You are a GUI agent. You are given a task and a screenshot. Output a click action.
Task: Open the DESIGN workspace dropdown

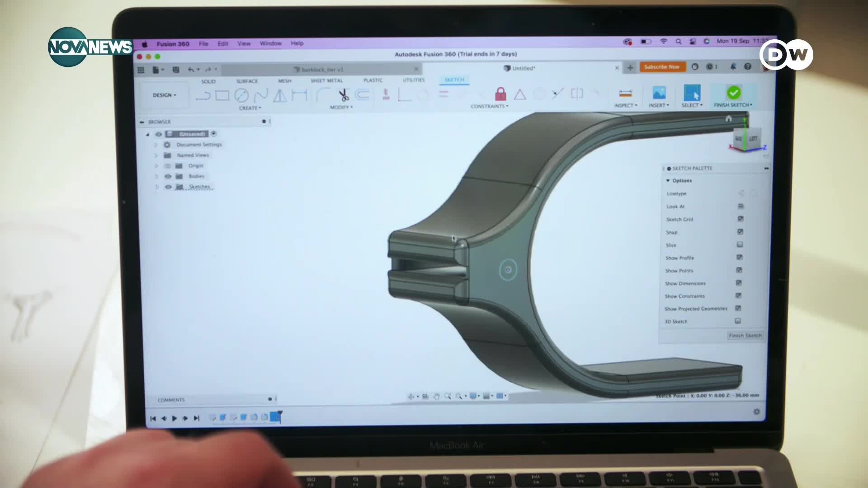164,95
